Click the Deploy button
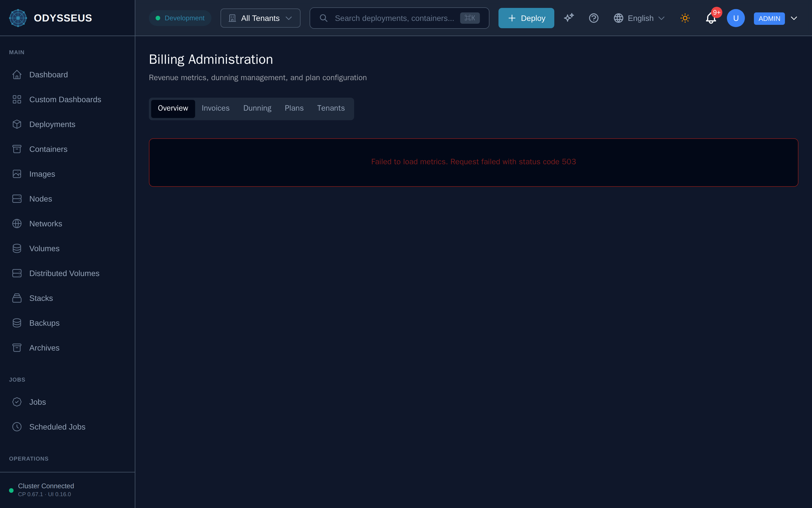 click(526, 18)
